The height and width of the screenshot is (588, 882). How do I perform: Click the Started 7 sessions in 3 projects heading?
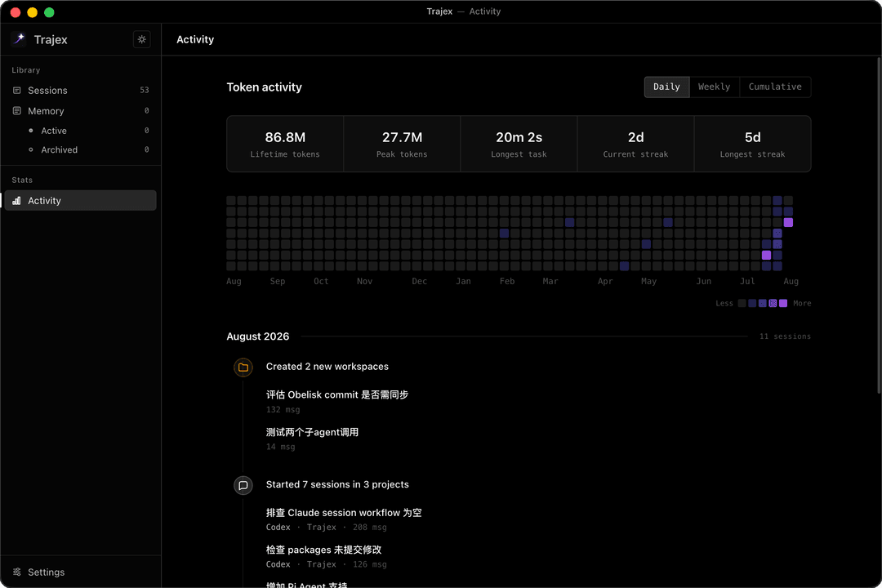point(337,484)
